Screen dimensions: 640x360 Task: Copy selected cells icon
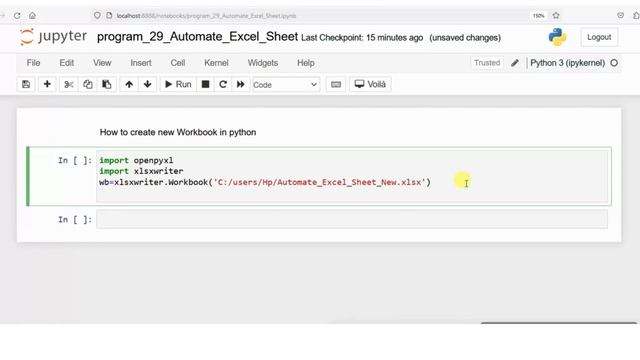click(x=87, y=84)
